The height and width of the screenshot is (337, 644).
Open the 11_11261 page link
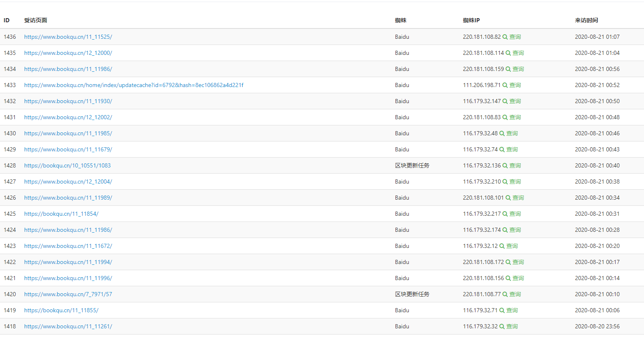[x=68, y=326]
